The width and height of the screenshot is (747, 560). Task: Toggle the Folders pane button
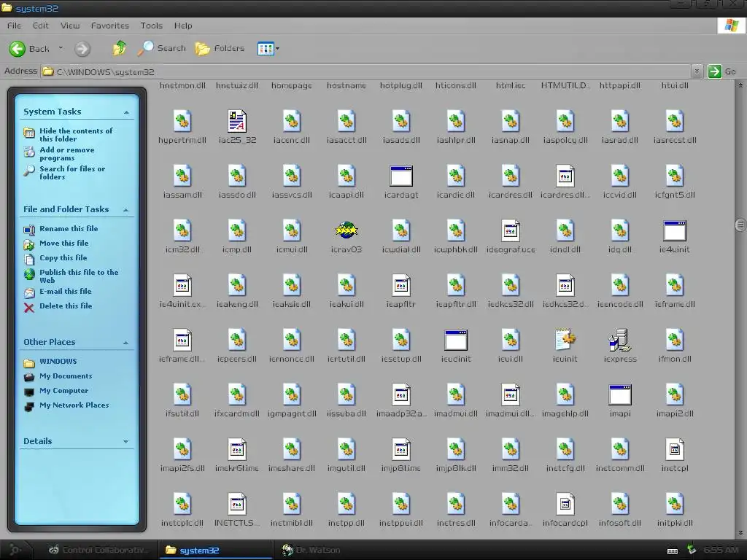click(220, 48)
